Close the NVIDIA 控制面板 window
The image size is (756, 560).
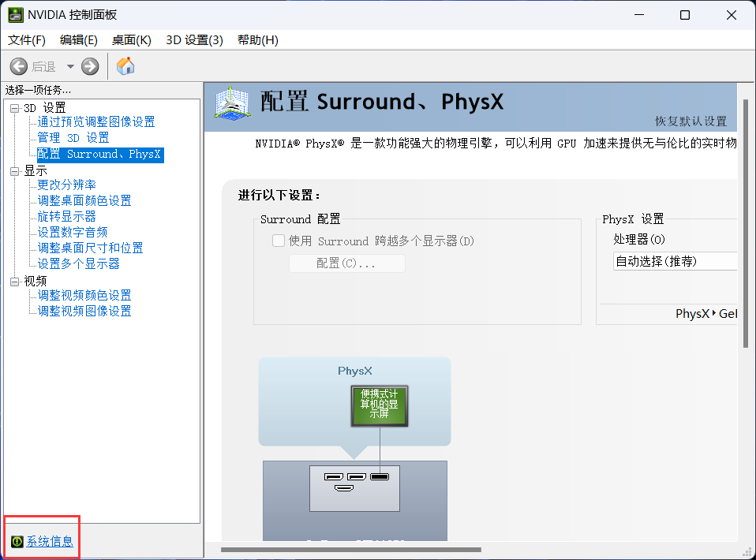coord(732,15)
